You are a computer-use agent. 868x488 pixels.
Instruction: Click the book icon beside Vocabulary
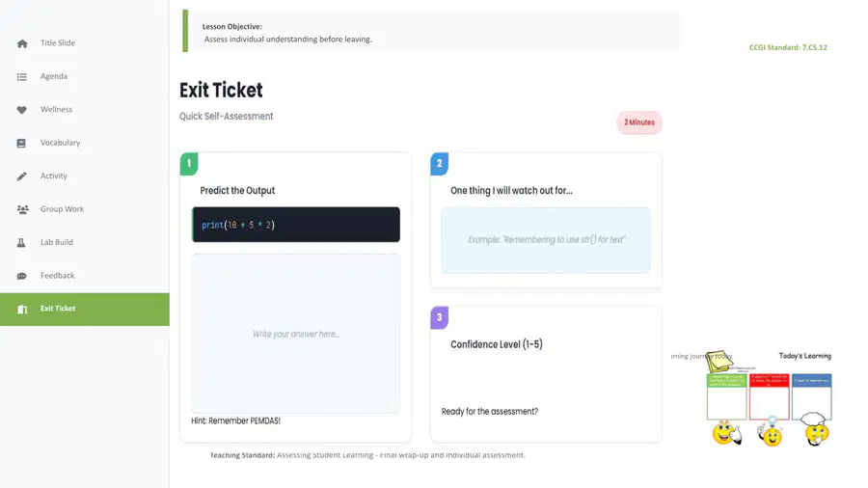coord(21,144)
